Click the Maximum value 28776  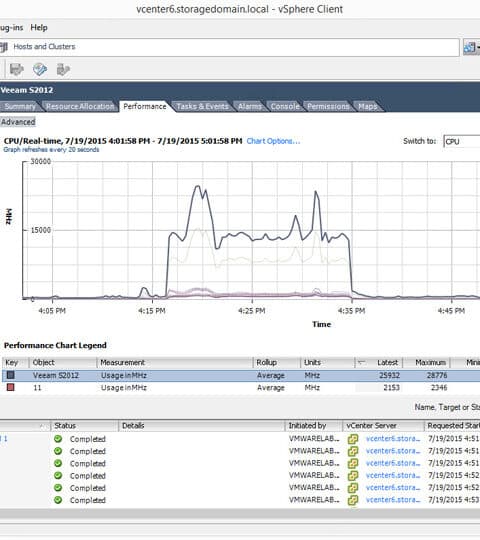click(x=437, y=375)
